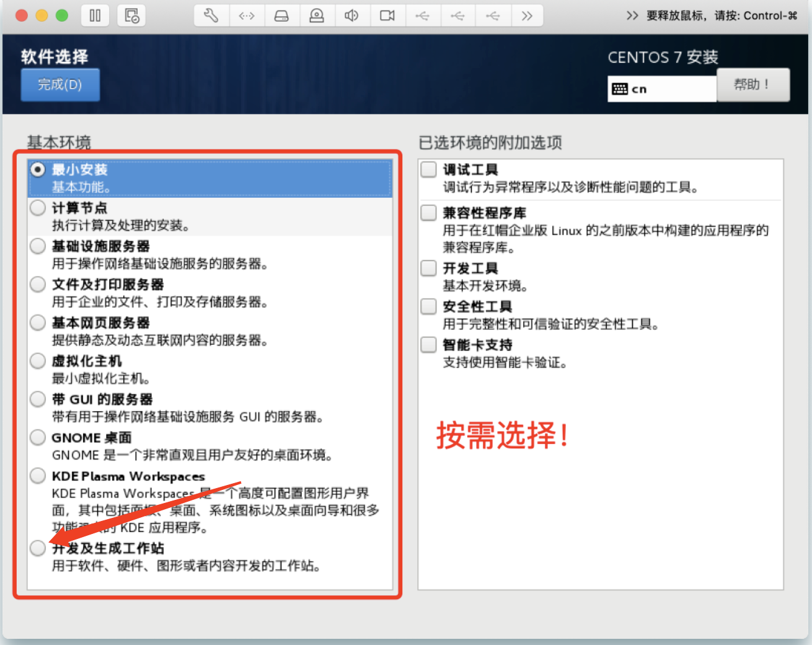812x645 pixels.
Task: Select 虚拟化主机 radio button
Action: [x=38, y=361]
